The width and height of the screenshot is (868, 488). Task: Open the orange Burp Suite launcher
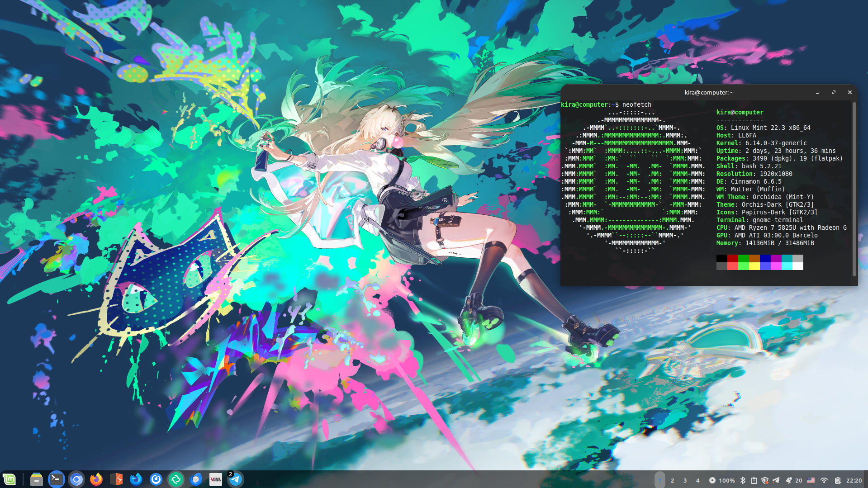coord(116,479)
